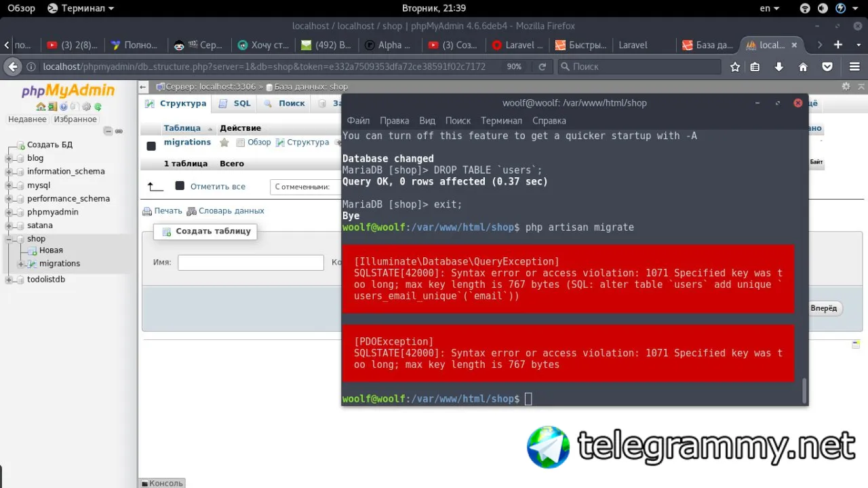
Task: Switch to the Поиск tab in phpMyAdmin
Action: tap(285, 104)
